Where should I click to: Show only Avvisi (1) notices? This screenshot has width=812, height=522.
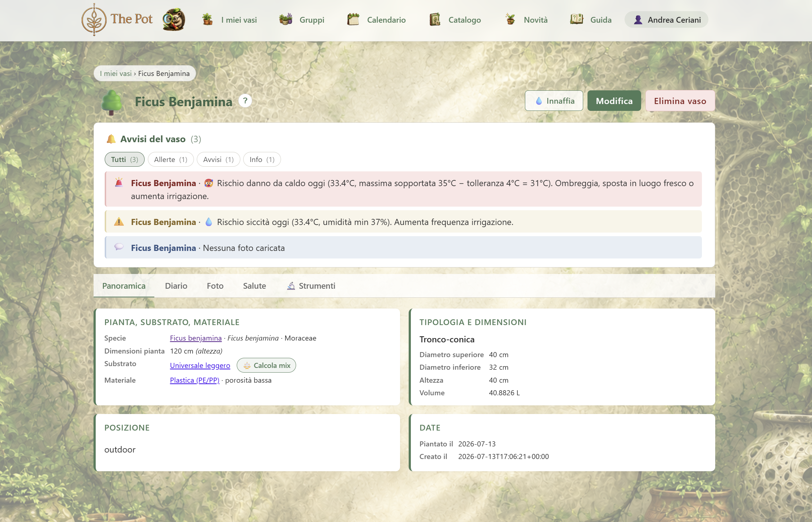coord(218,159)
